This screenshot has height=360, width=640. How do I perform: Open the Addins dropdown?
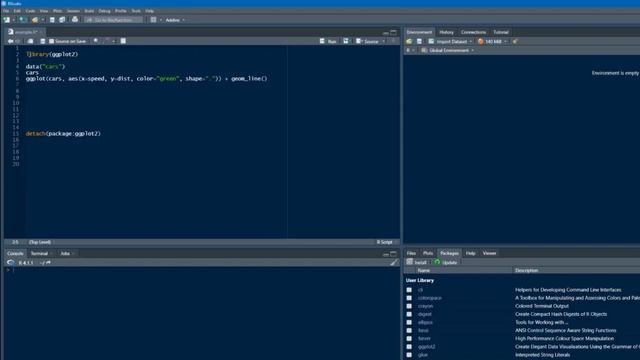click(x=175, y=20)
